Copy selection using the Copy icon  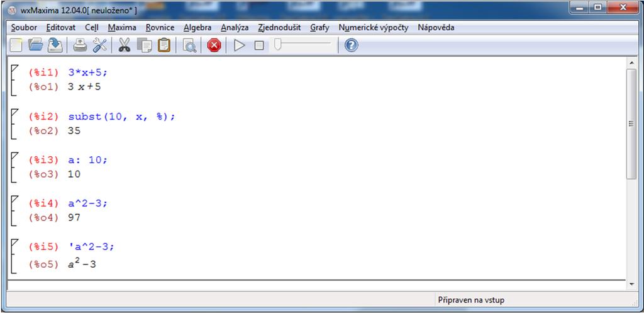(144, 45)
